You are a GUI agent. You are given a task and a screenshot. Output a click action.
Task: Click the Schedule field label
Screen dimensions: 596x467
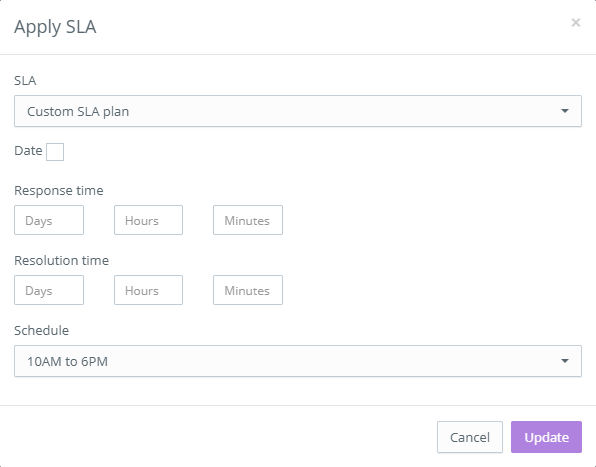coord(41,330)
